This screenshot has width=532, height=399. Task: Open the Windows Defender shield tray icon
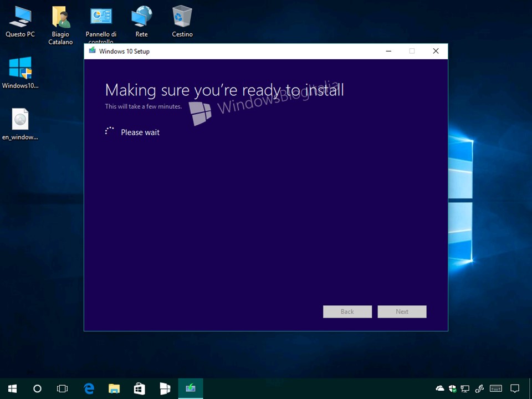click(452, 388)
